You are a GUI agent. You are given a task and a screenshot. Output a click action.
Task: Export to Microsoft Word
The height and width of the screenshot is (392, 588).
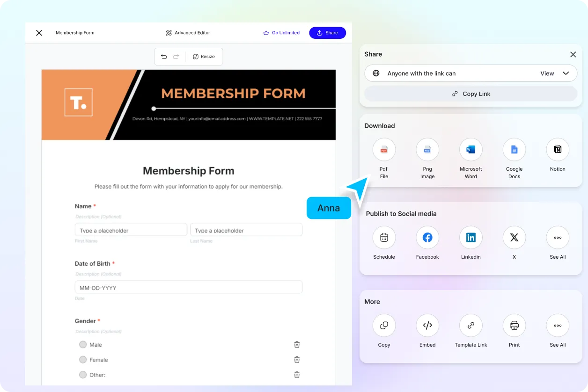[x=470, y=150]
